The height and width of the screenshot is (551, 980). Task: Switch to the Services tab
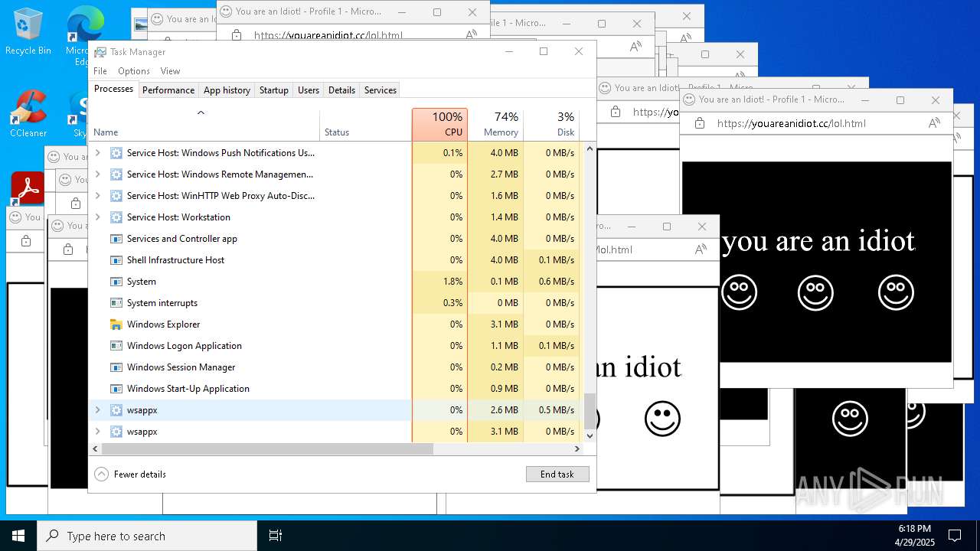click(x=381, y=90)
